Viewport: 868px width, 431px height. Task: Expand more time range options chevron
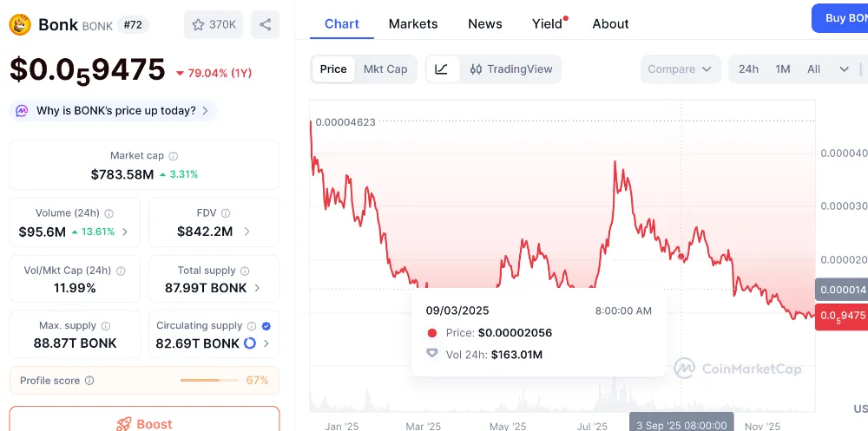(x=844, y=69)
